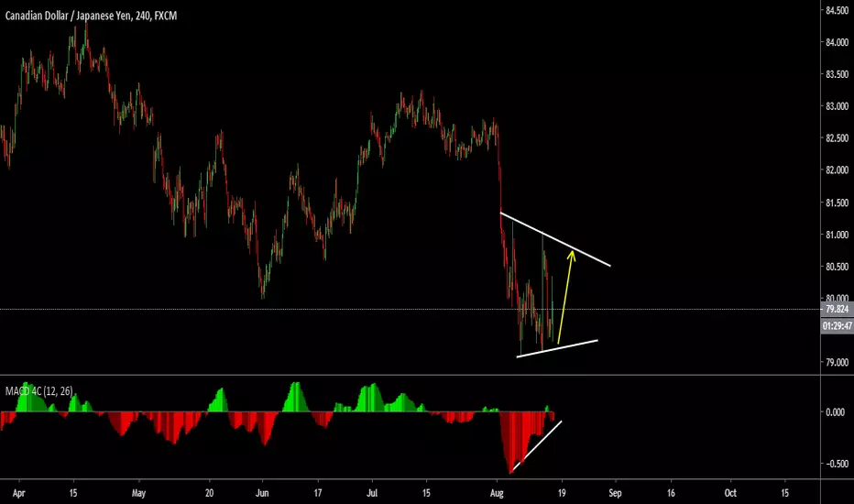
Task: Click the Apr date label on time axis
Action: (18, 493)
